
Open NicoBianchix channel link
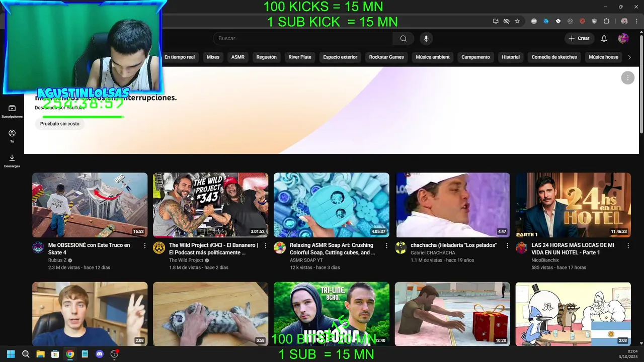(x=545, y=260)
